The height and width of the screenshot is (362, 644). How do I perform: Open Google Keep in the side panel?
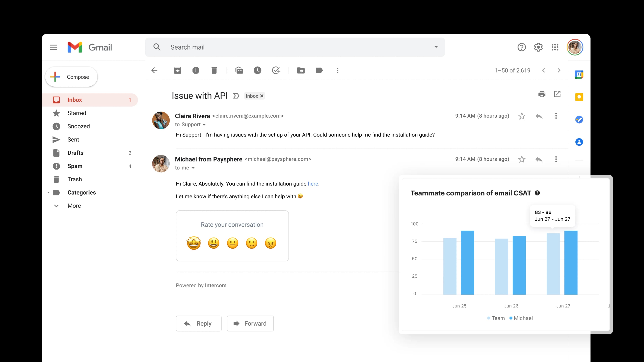click(x=579, y=97)
